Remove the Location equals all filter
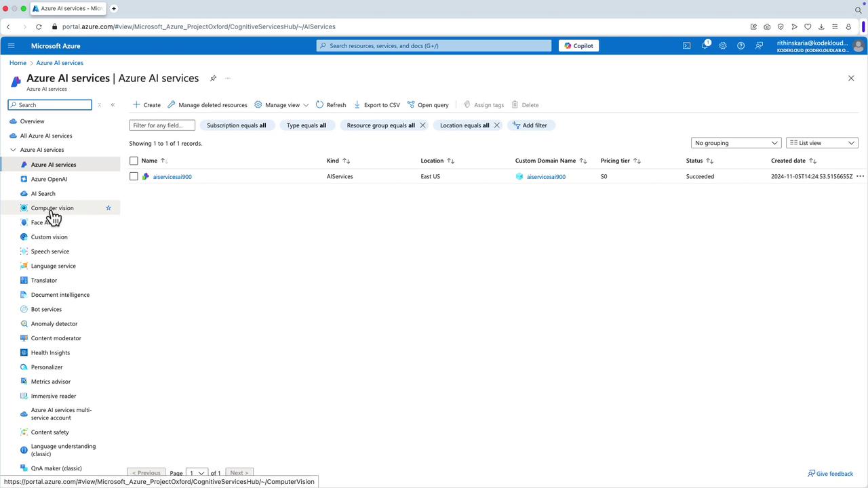This screenshot has width=868, height=488. point(496,125)
